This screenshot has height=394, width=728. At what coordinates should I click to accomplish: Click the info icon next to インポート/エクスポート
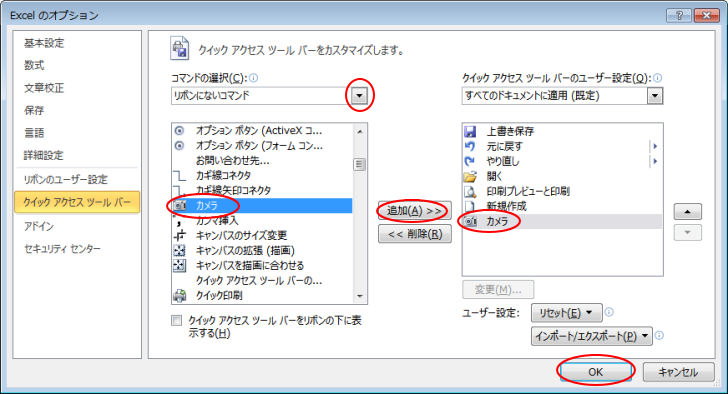659,335
